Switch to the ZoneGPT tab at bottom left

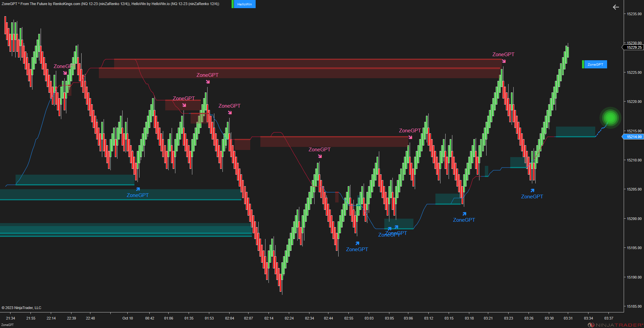click(x=8, y=324)
